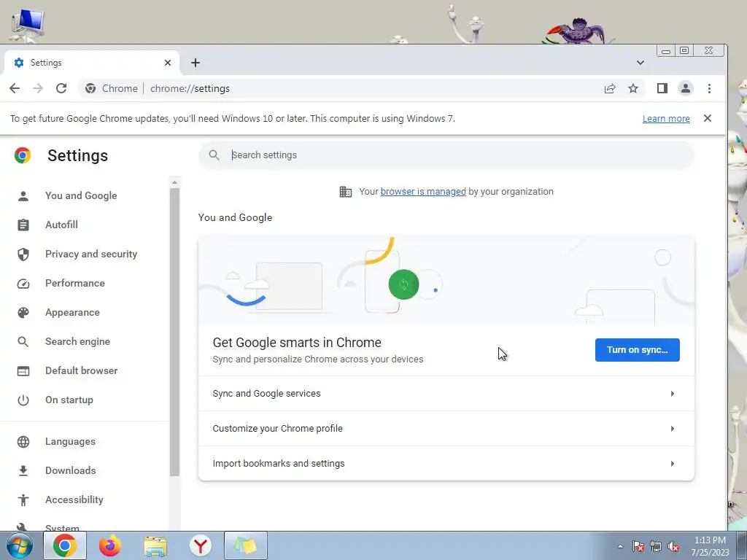Open Performance settings

[75, 284]
